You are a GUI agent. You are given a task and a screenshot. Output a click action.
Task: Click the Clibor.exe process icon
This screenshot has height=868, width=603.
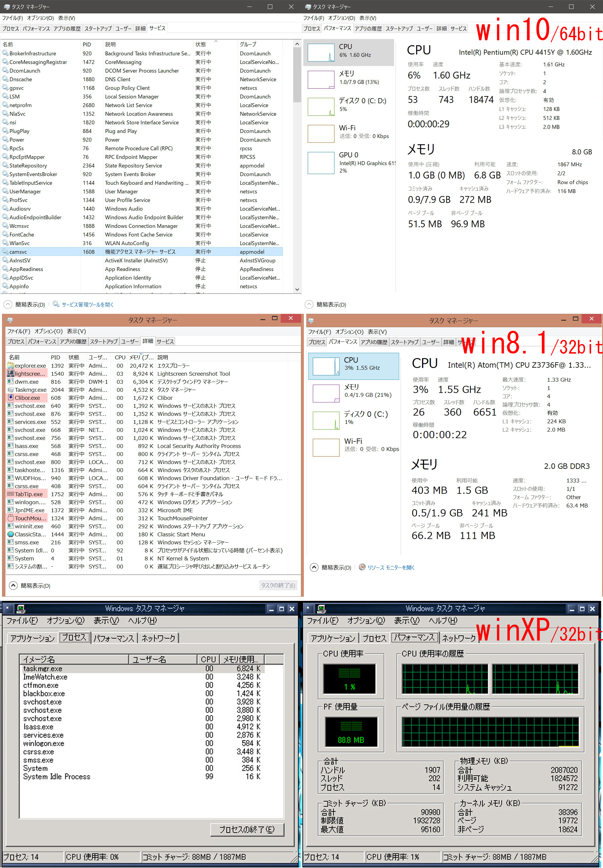click(x=11, y=398)
